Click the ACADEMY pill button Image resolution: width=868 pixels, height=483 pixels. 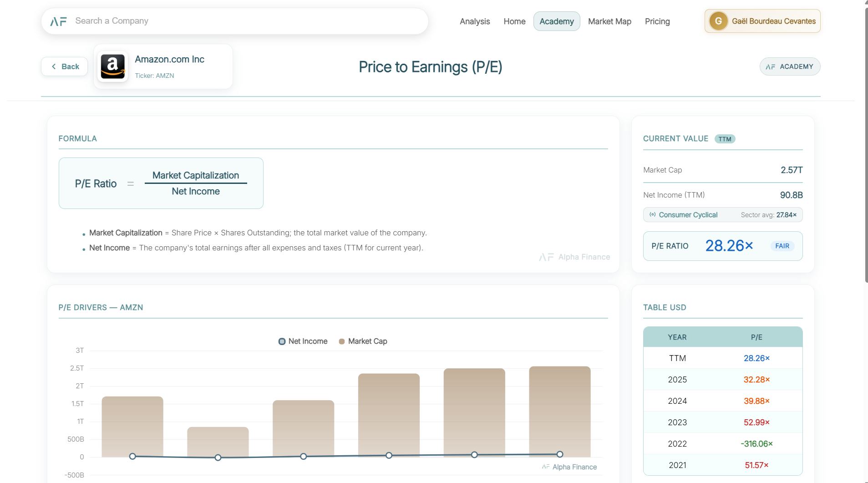click(790, 66)
